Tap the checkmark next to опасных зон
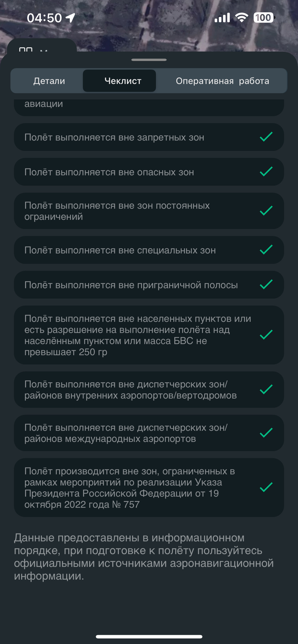The height and width of the screenshot is (644, 298). (x=266, y=171)
